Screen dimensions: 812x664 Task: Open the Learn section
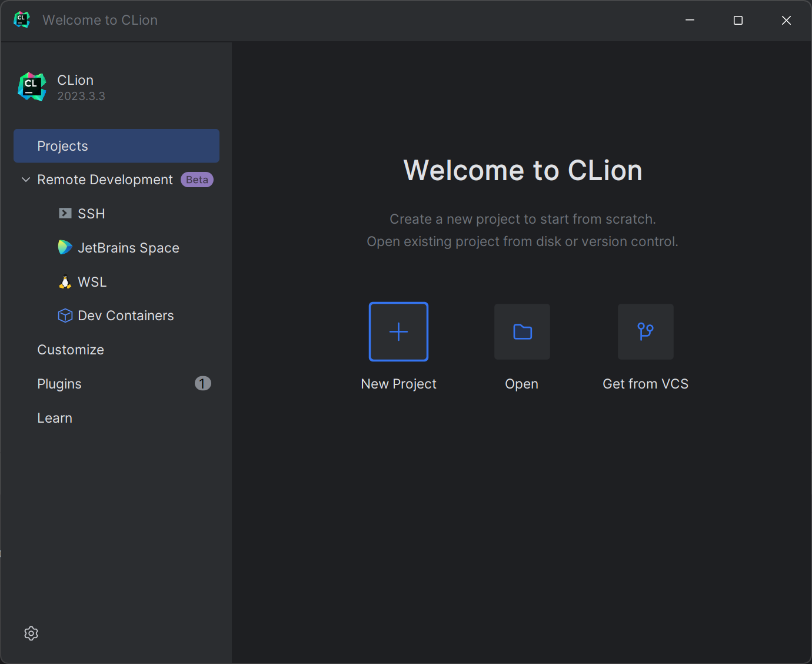click(x=54, y=417)
